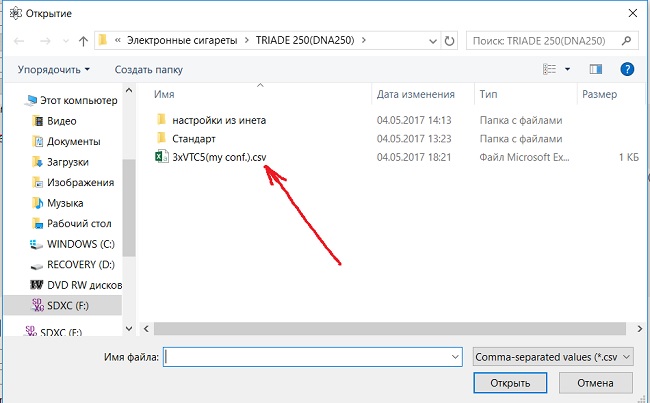Click the Up one level arrow icon

81,41
